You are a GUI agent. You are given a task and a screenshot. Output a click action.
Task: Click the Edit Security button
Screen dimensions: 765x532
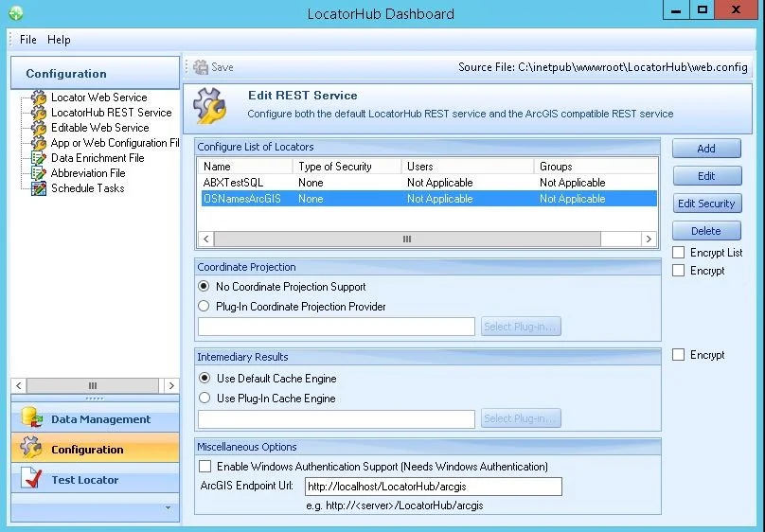(706, 204)
